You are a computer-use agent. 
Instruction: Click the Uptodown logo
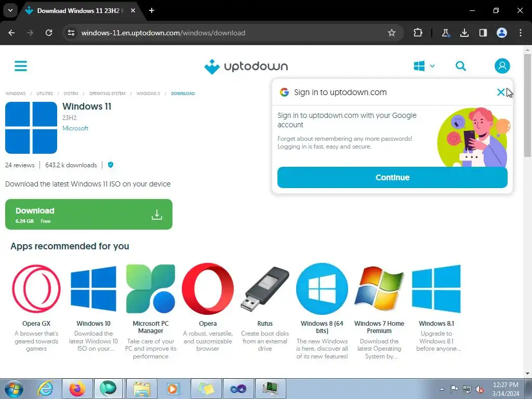click(x=246, y=66)
